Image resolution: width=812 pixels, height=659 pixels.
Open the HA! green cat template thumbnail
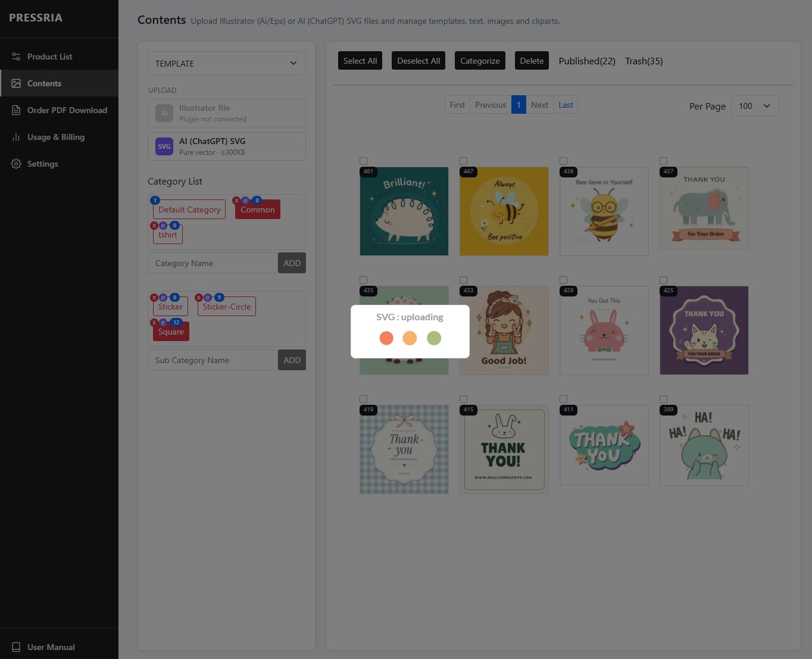click(704, 446)
